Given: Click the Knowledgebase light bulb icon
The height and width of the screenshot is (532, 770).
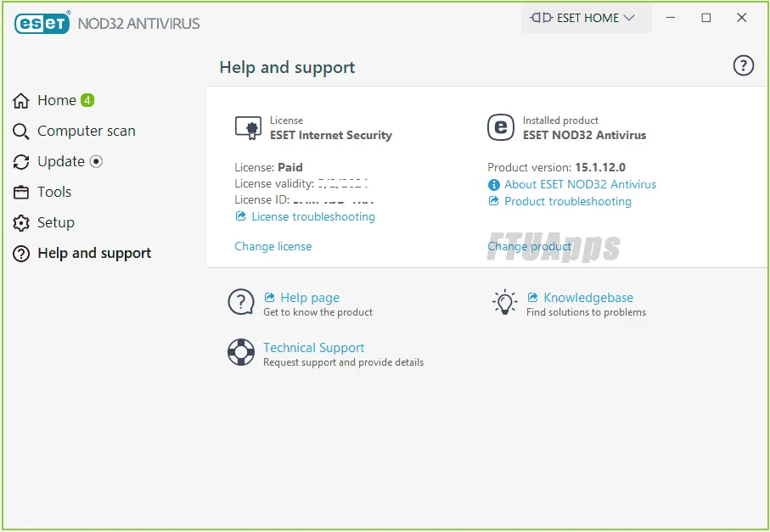Looking at the screenshot, I should [x=504, y=302].
